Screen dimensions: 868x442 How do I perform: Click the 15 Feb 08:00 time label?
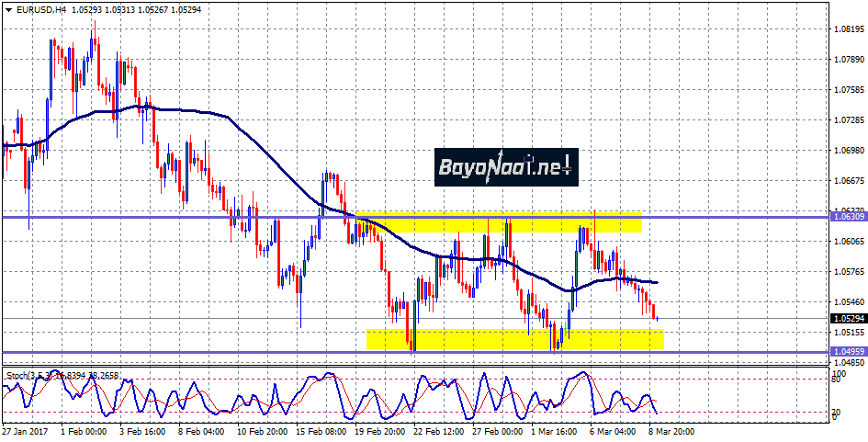tap(321, 430)
